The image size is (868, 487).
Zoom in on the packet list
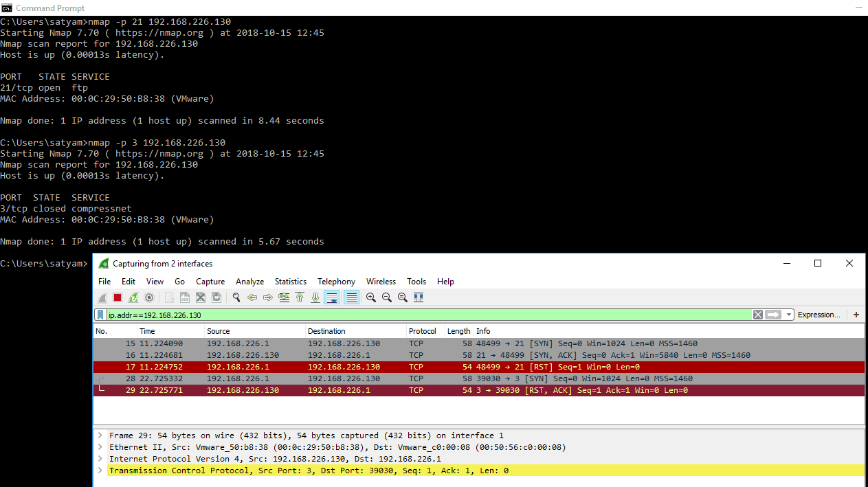coord(371,297)
